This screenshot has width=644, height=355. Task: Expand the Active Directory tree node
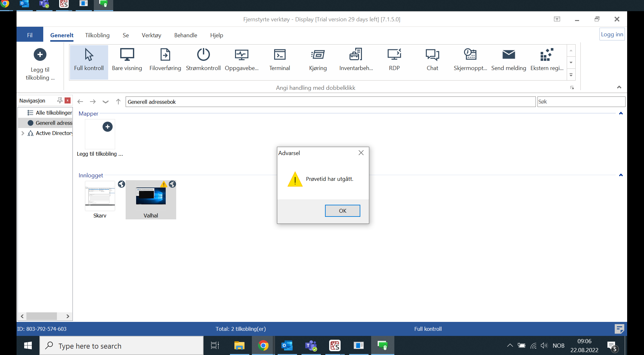[23, 133]
